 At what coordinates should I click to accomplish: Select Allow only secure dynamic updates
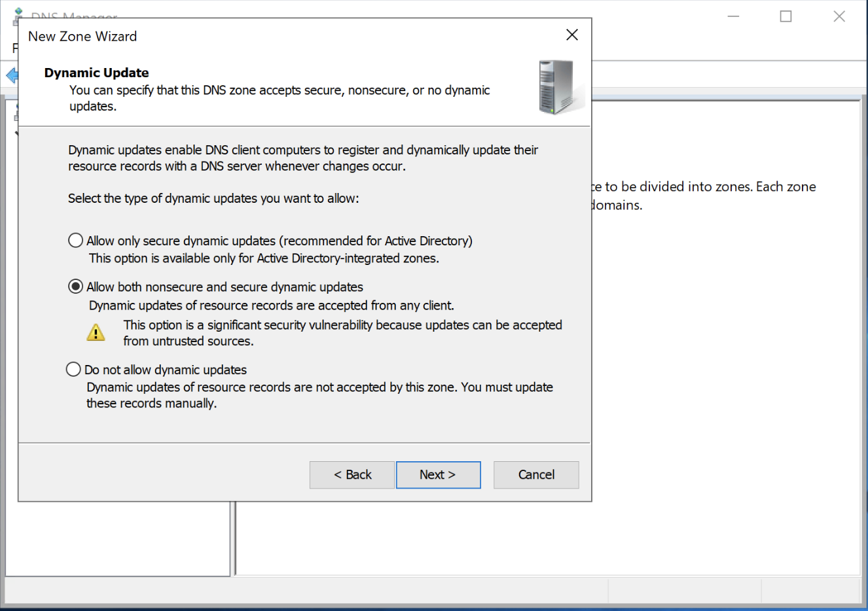76,241
